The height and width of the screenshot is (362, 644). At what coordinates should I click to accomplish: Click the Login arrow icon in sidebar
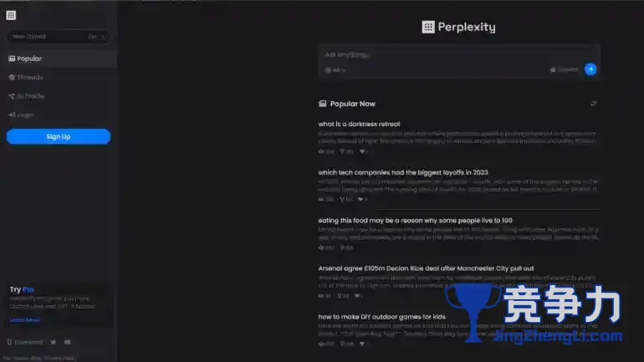click(12, 115)
